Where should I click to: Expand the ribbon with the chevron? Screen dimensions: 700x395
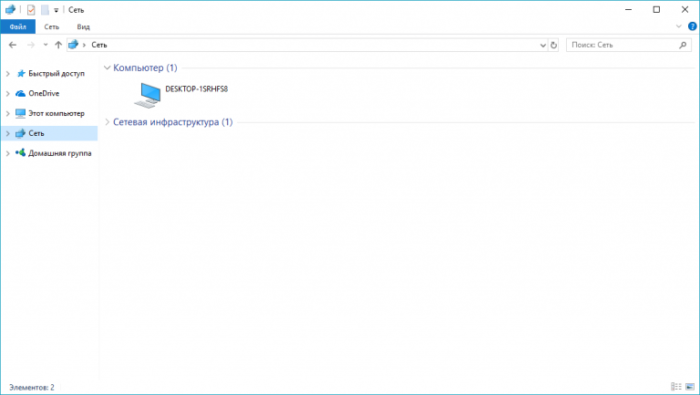[679, 27]
